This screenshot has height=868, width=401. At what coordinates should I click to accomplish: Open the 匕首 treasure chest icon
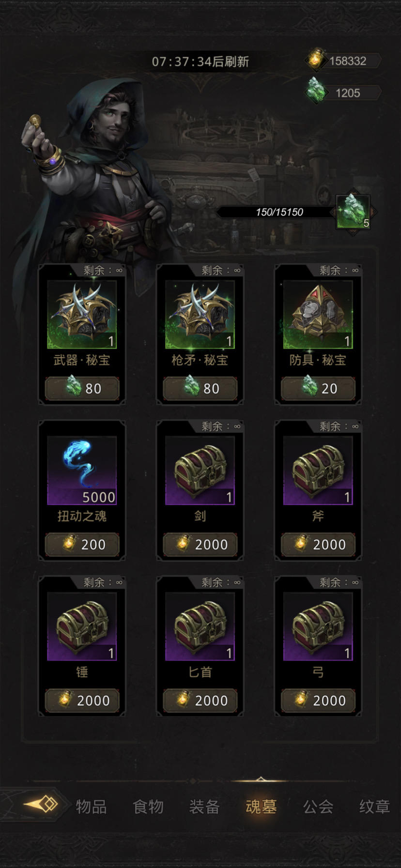pos(200,626)
